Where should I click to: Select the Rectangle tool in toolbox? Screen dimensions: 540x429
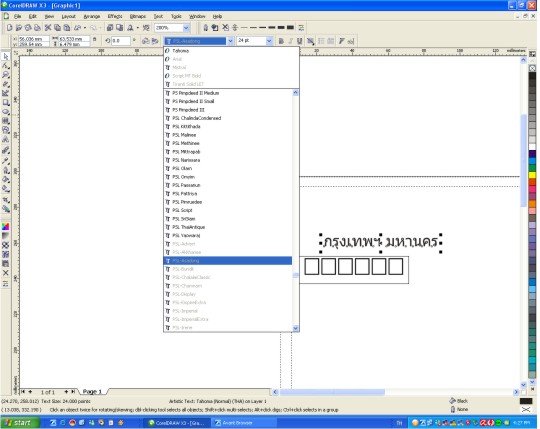click(6, 103)
